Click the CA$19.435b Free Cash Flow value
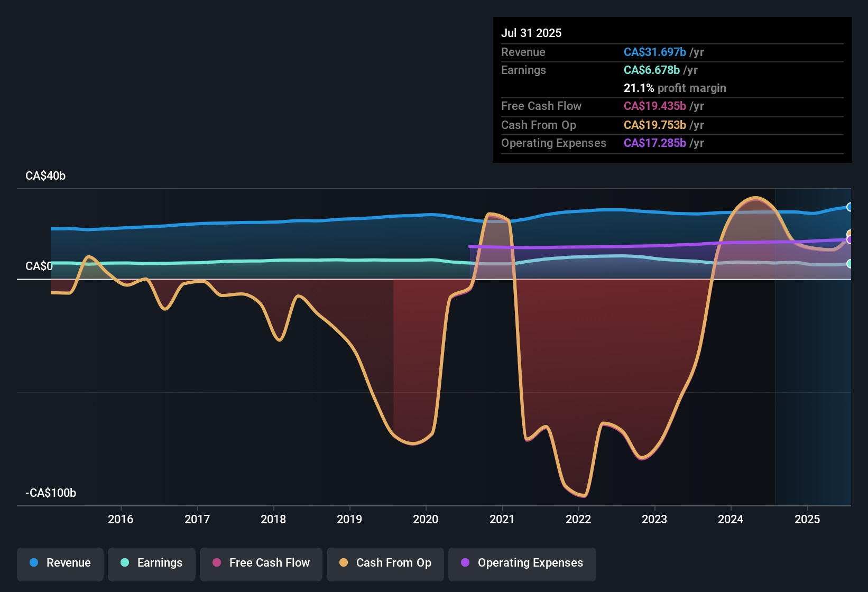This screenshot has height=592, width=868. [655, 106]
